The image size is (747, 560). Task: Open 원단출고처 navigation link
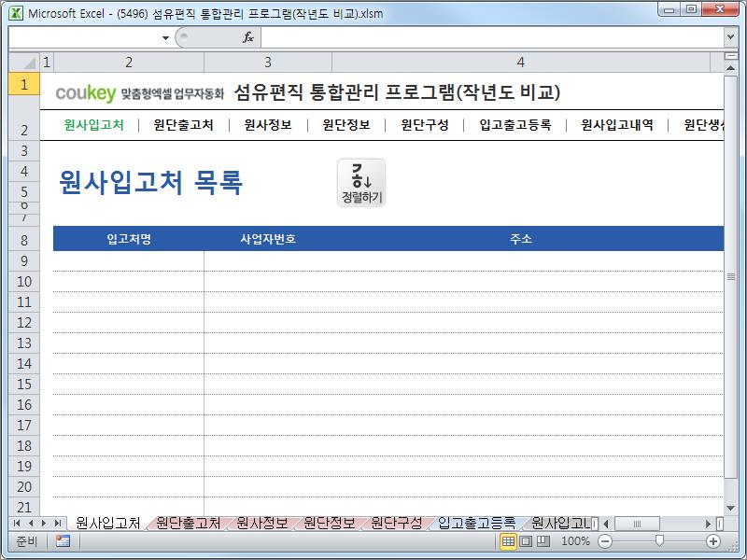[183, 125]
